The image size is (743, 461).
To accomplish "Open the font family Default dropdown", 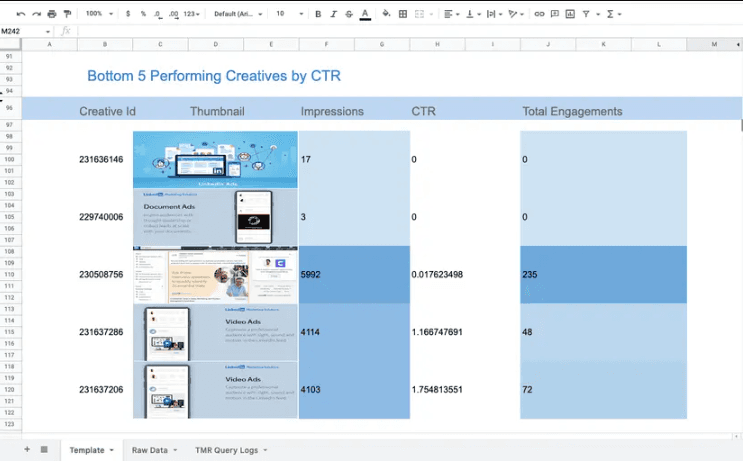I will (x=238, y=14).
